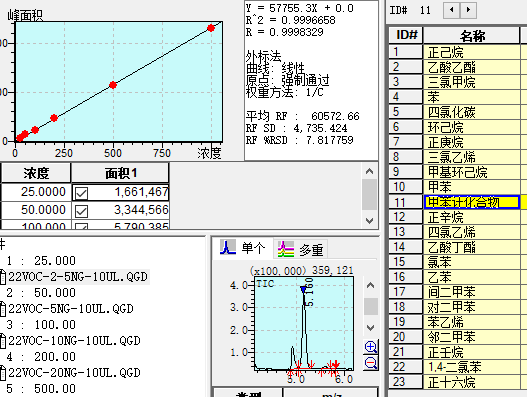Go to next compound ID arrow
The image size is (527, 397).
468,10
